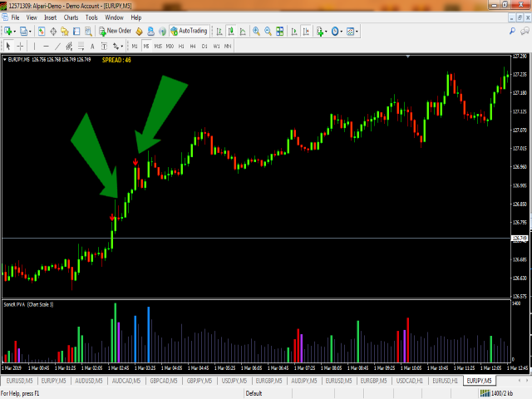
Task: Show the Market Watch panel
Action: (41, 32)
